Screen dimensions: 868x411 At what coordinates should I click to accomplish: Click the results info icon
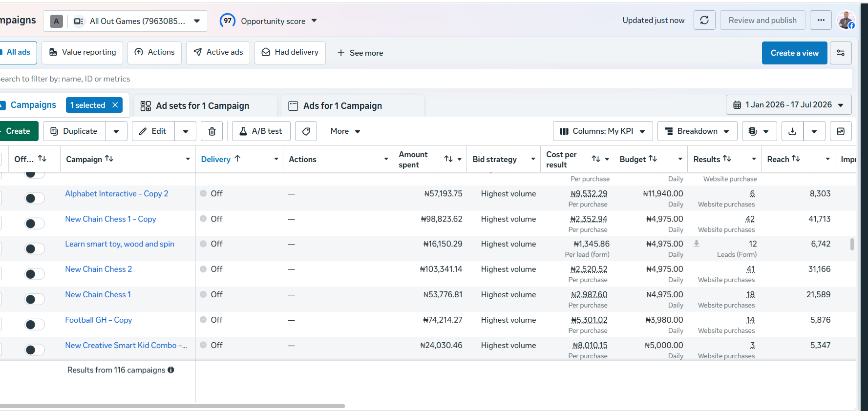[171, 370]
